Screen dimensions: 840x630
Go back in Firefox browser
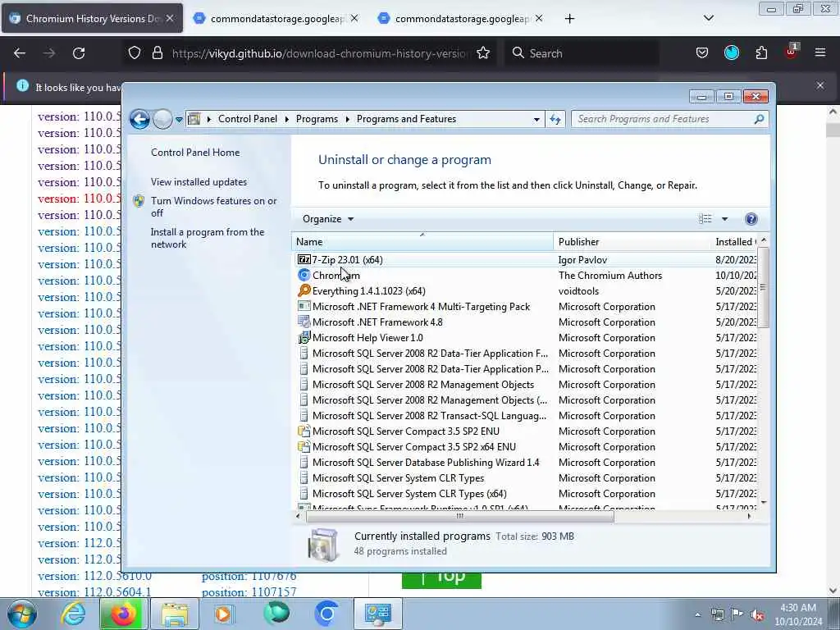[x=20, y=53]
